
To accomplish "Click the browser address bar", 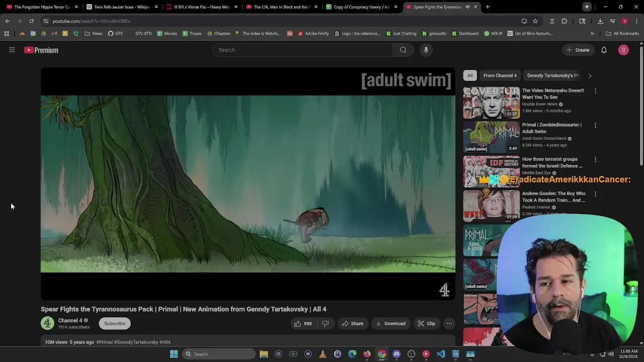I will pos(282,21).
